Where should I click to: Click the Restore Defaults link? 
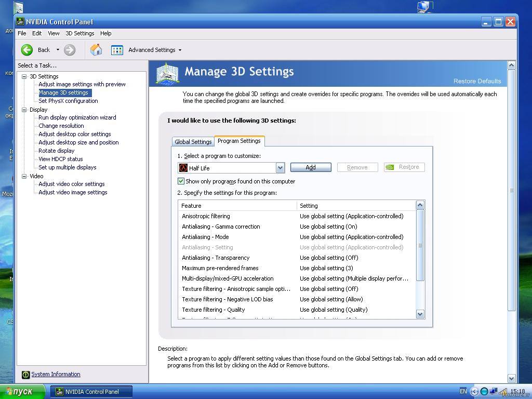[x=477, y=81]
